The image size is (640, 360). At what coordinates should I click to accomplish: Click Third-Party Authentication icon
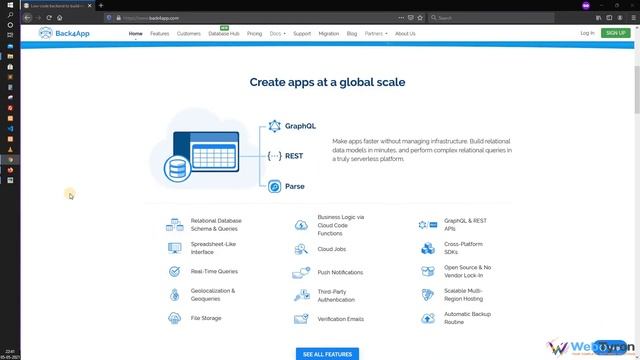pyautogui.click(x=302, y=295)
